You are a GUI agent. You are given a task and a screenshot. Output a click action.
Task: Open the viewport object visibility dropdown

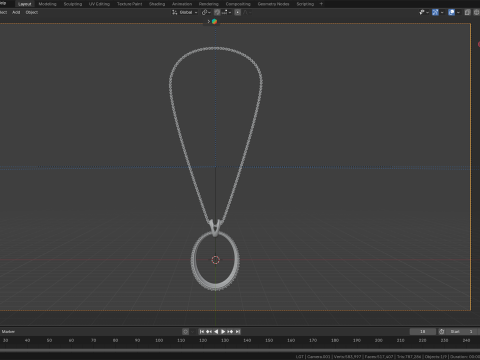tap(424, 12)
